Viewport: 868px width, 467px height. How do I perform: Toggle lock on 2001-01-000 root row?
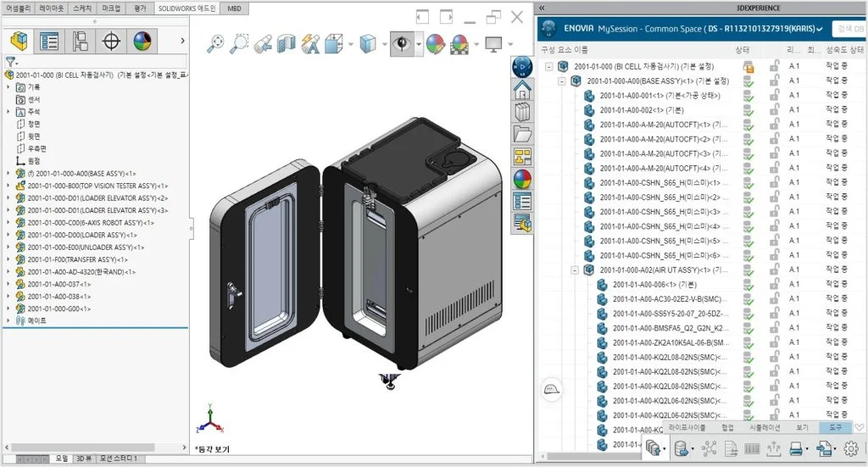click(x=773, y=66)
